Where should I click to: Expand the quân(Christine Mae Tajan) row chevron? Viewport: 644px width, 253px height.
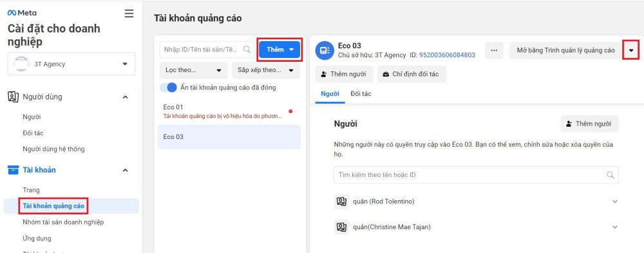pyautogui.click(x=615, y=227)
